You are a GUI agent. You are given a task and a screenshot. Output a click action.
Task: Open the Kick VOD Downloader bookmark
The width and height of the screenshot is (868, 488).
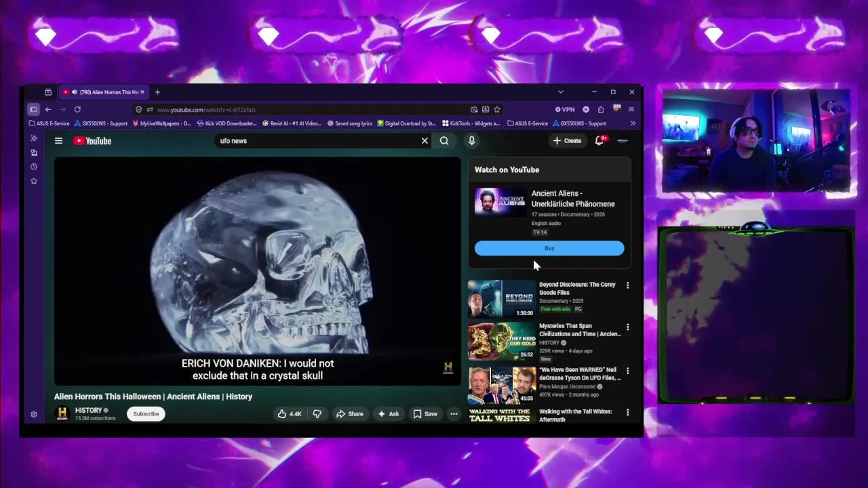(x=226, y=123)
